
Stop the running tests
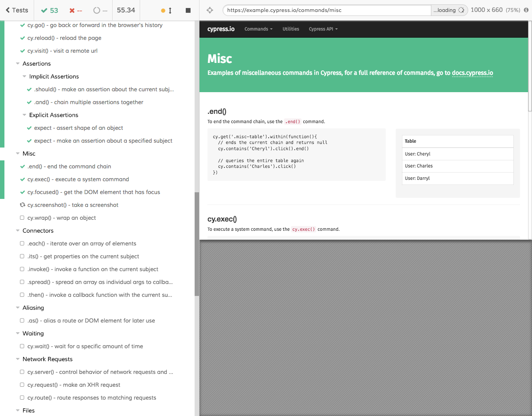(x=188, y=10)
